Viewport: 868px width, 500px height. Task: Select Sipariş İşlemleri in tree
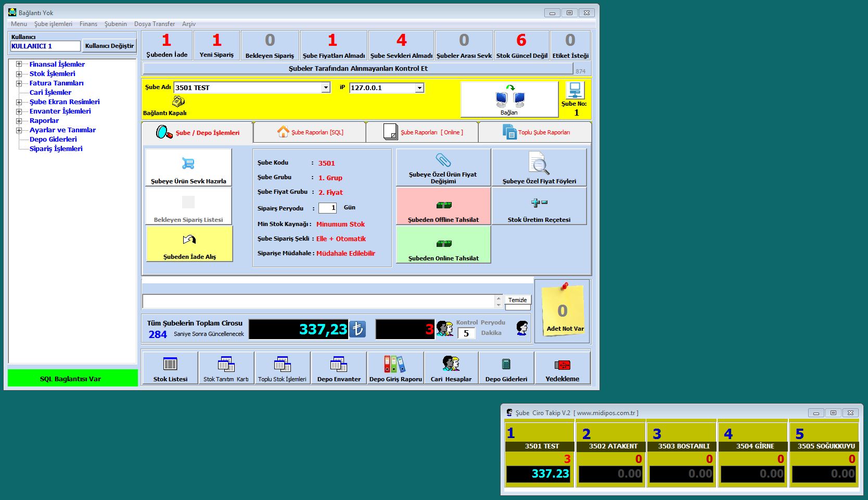(x=56, y=148)
